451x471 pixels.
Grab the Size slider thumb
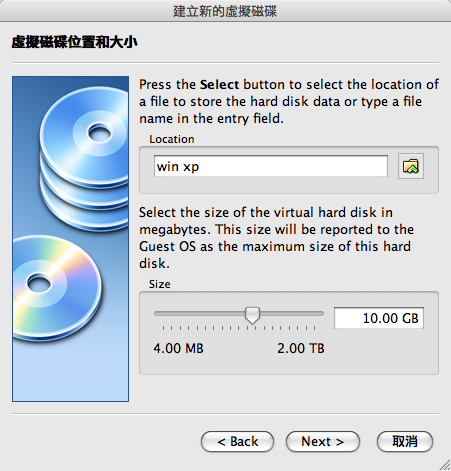[252, 315]
